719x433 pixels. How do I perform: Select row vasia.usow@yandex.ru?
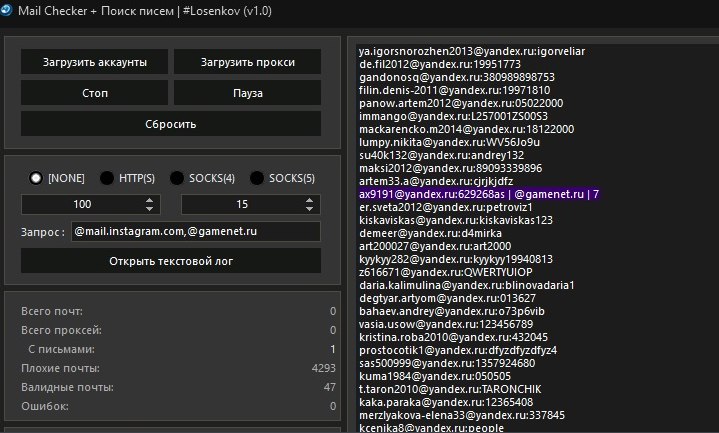coord(446,324)
